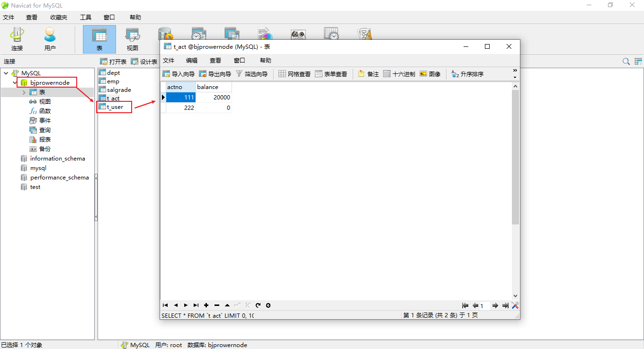Screen dimensions: 644x349
Task: Select the salgrade table
Action: (115, 90)
